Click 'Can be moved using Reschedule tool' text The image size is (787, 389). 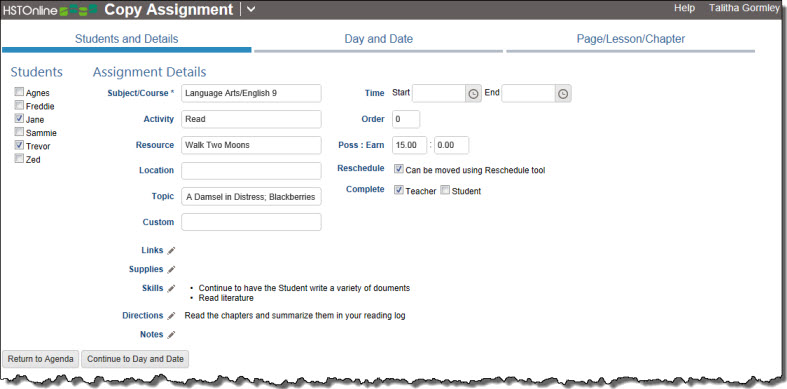coord(475,171)
